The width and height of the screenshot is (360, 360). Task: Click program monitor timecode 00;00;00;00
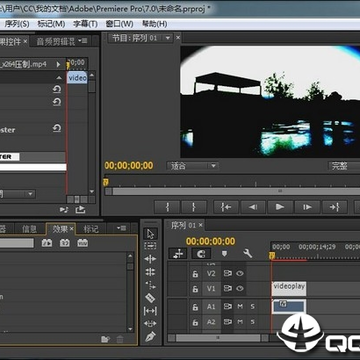(129, 166)
